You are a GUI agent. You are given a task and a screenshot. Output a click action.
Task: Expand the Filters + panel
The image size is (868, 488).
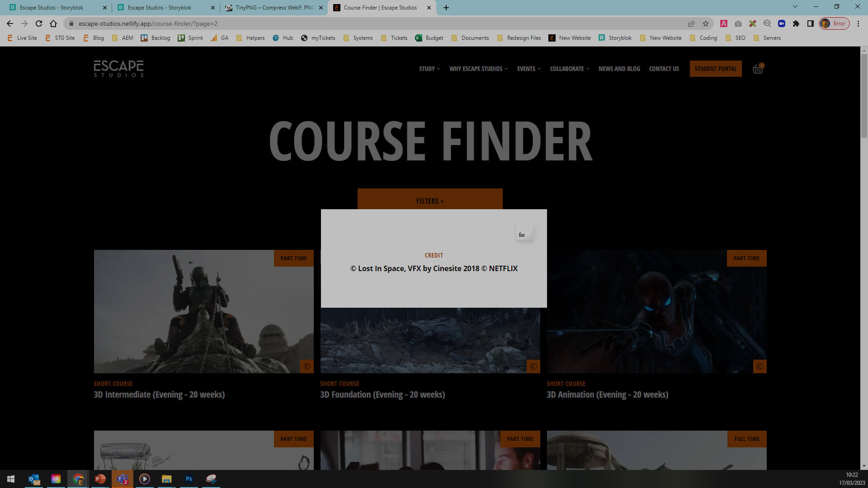430,199
